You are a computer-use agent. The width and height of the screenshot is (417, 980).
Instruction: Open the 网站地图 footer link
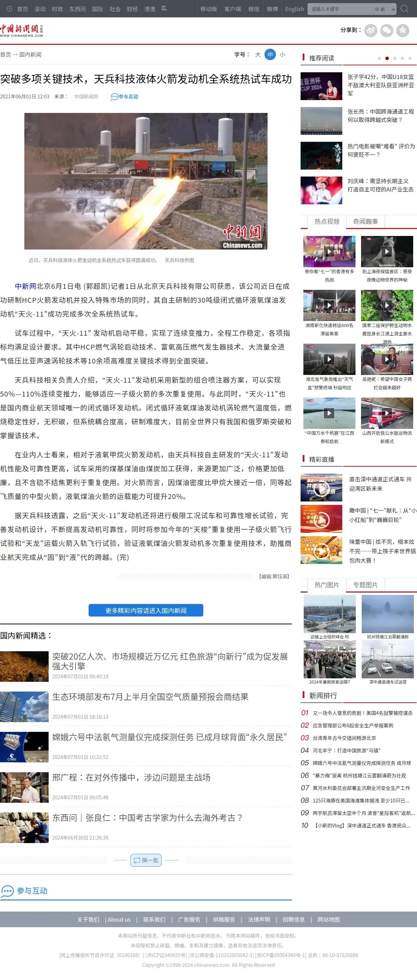coord(329,920)
